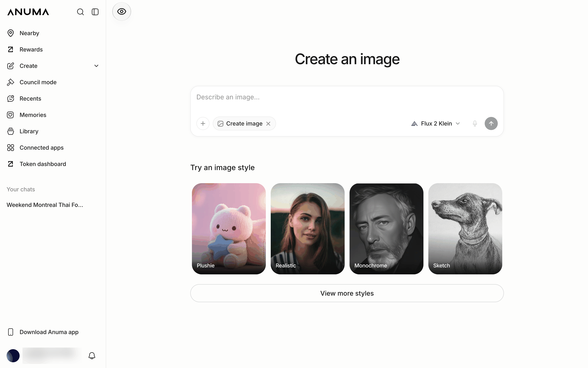Click the user profile avatar

point(13,356)
